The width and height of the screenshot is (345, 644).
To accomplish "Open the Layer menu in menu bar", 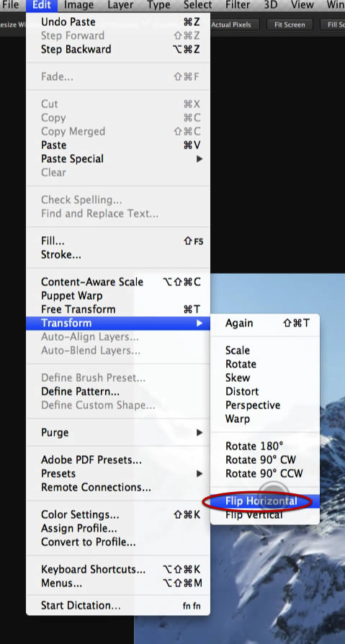I will pyautogui.click(x=120, y=5).
